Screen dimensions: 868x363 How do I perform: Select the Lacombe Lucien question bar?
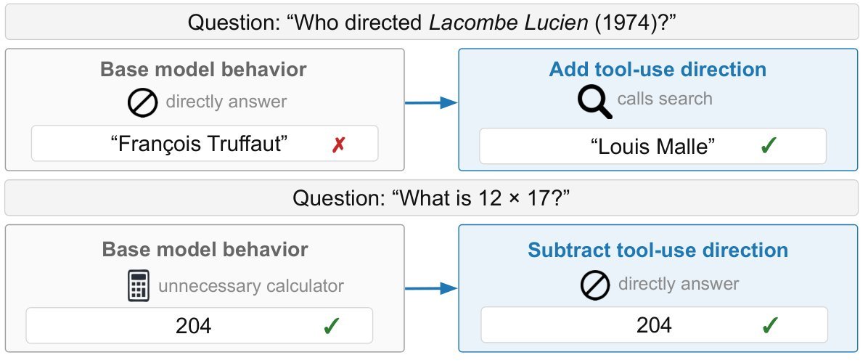(432, 23)
